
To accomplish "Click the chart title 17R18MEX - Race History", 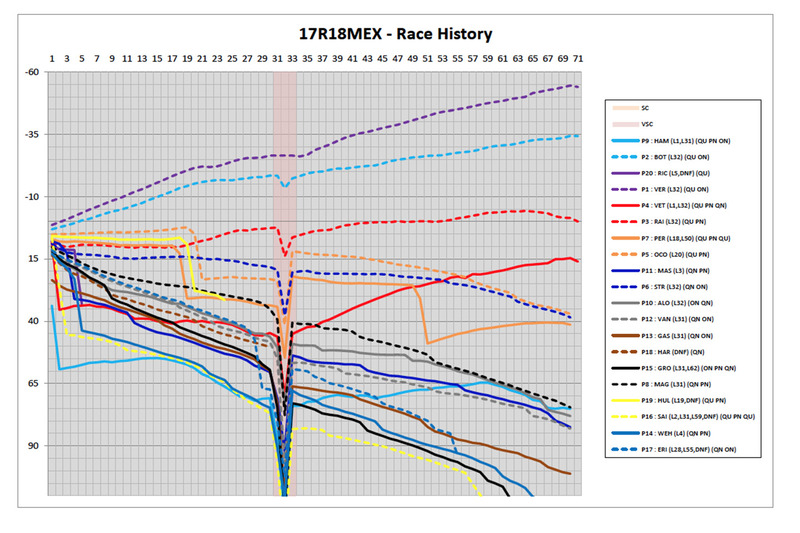I will [396, 34].
